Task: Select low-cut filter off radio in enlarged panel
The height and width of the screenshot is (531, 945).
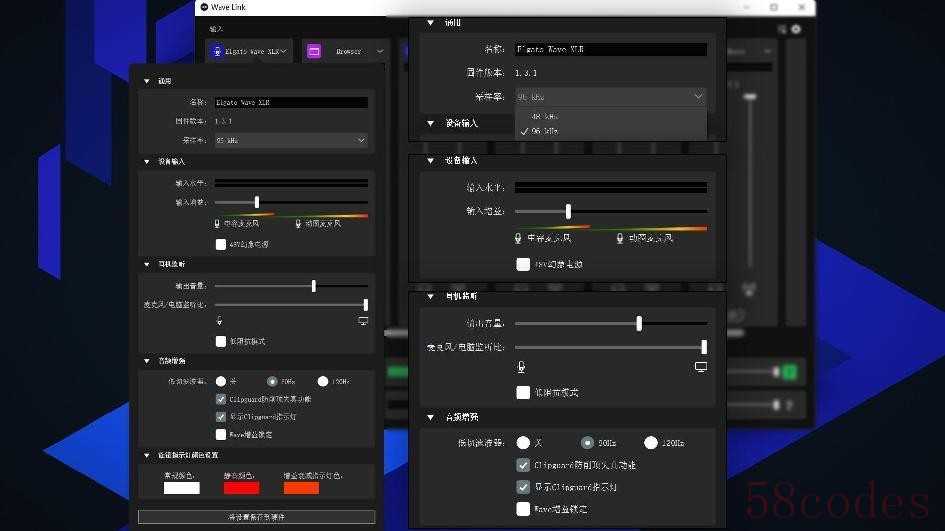Action: click(523, 443)
